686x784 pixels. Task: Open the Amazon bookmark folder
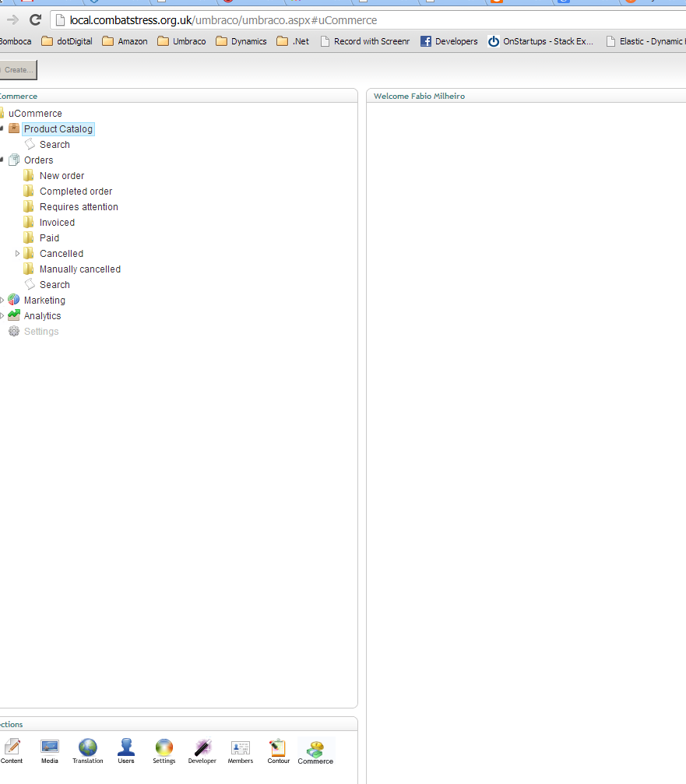point(125,41)
